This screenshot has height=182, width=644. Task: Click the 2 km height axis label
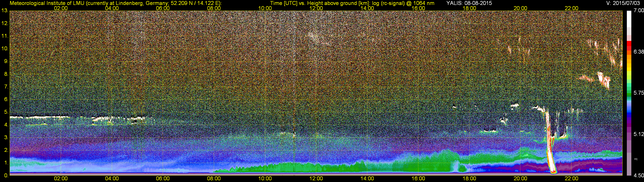(6, 150)
